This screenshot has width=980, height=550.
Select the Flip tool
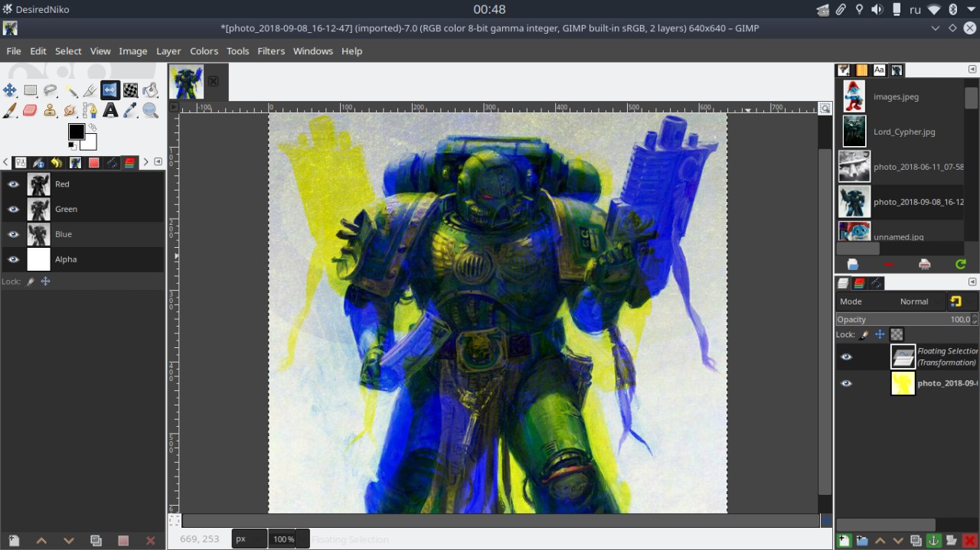click(x=110, y=90)
